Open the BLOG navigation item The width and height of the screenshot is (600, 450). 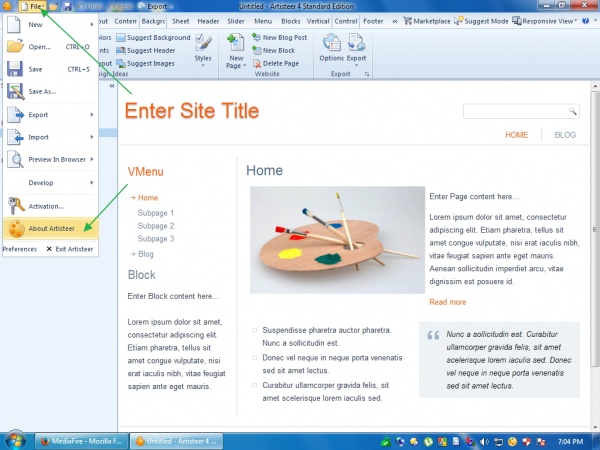tap(565, 135)
